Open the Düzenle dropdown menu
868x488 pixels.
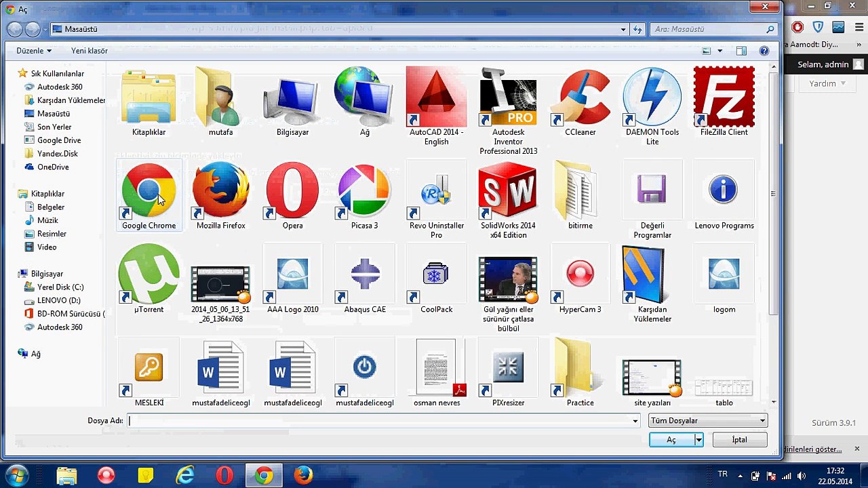click(x=34, y=51)
